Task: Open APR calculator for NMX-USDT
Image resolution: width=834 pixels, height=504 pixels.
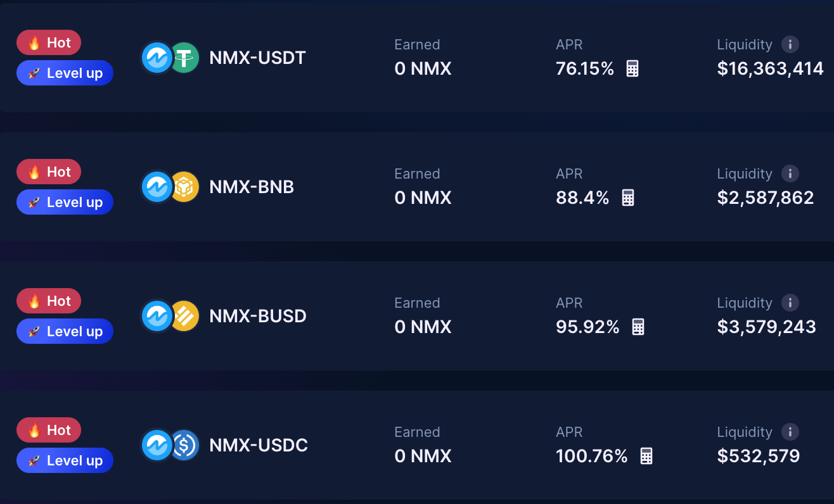Action: 632,68
